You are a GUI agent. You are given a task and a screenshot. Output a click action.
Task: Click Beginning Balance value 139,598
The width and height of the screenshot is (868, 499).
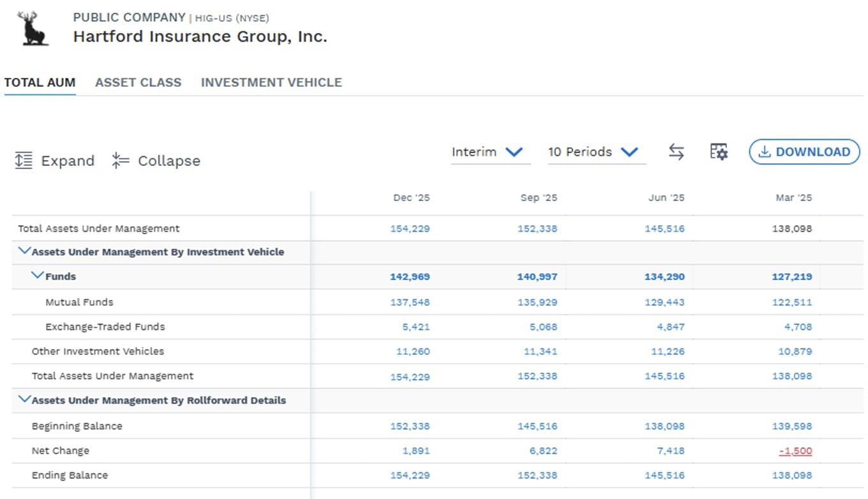tap(792, 426)
